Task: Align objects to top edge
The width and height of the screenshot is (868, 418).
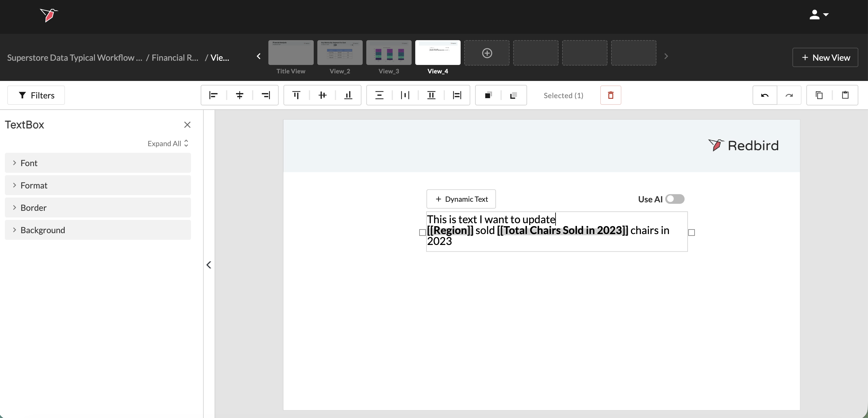Action: click(x=296, y=95)
